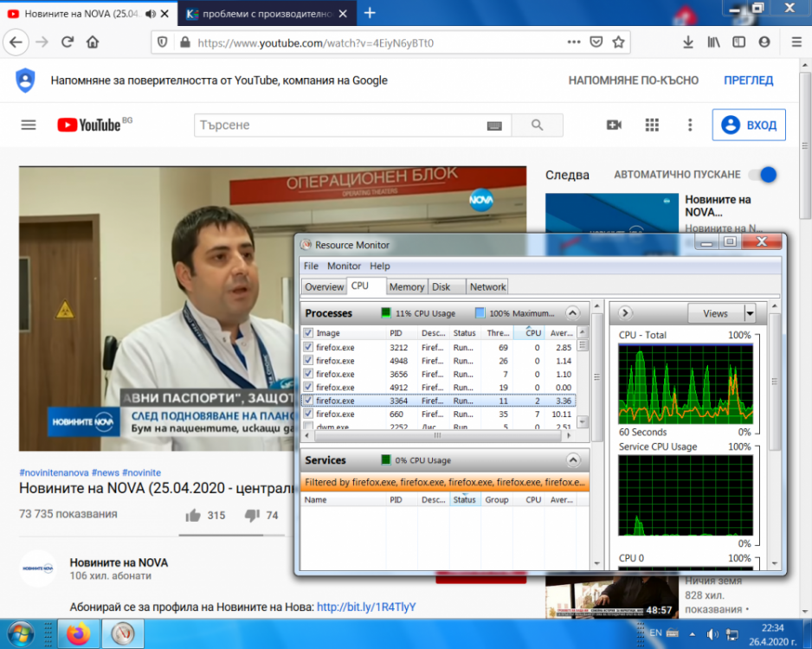Switch to the Memory tab
The width and height of the screenshot is (812, 649).
407,286
